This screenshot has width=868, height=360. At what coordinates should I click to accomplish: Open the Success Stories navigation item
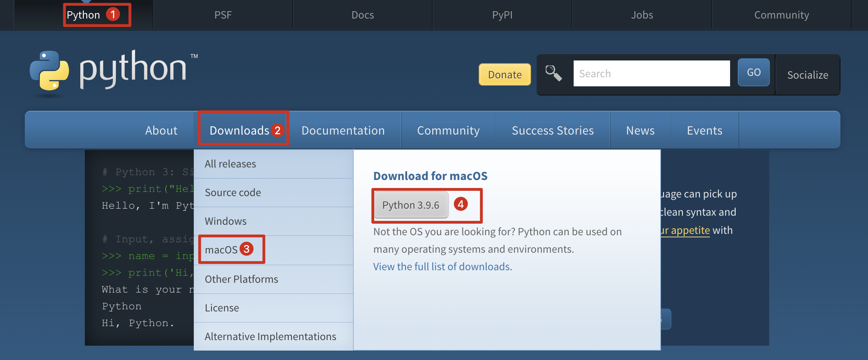(552, 130)
